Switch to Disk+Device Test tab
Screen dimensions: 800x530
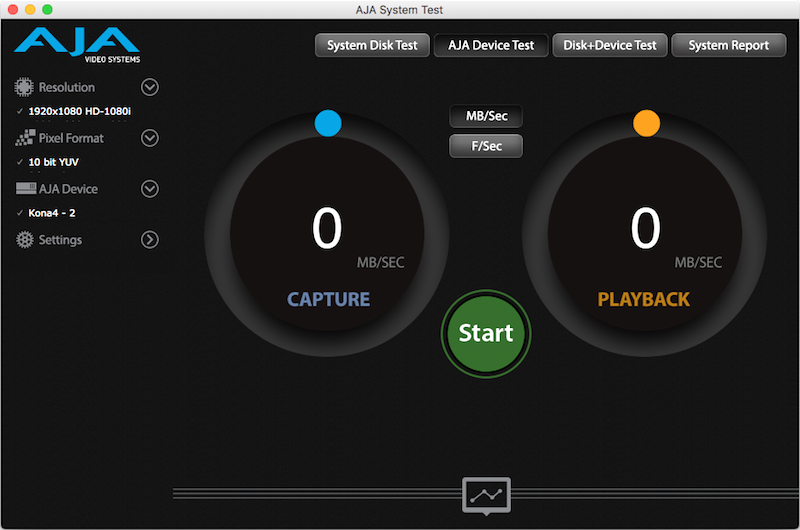coord(609,45)
